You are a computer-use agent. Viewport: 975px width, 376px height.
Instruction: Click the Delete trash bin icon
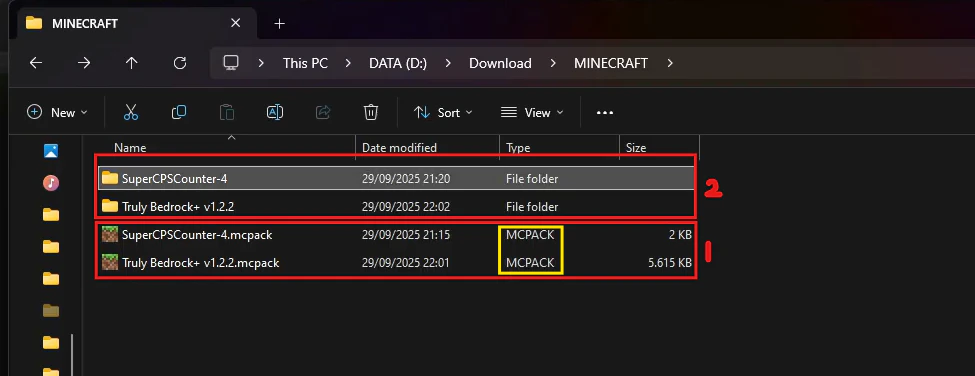coord(371,112)
